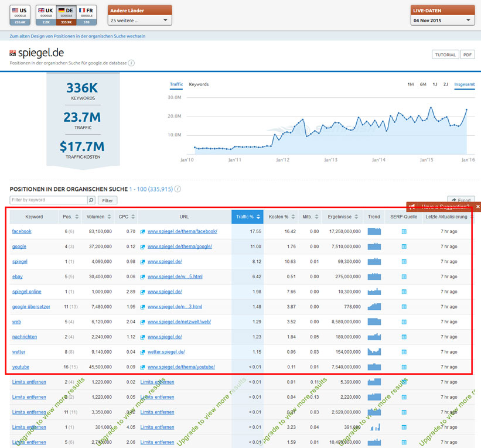Select the FR Google database flag button
Screen dimensions: 481x448
click(87, 15)
